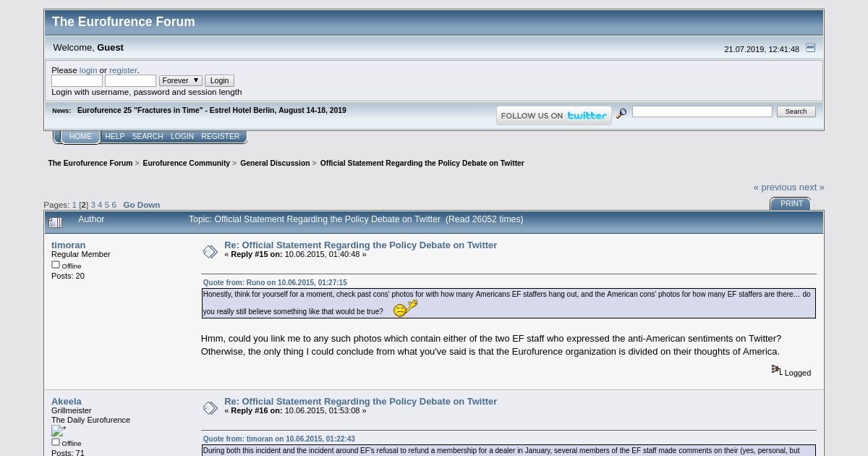This screenshot has height=456, width=868.
Task: Open the SEARCH menu tab
Action: (148, 137)
